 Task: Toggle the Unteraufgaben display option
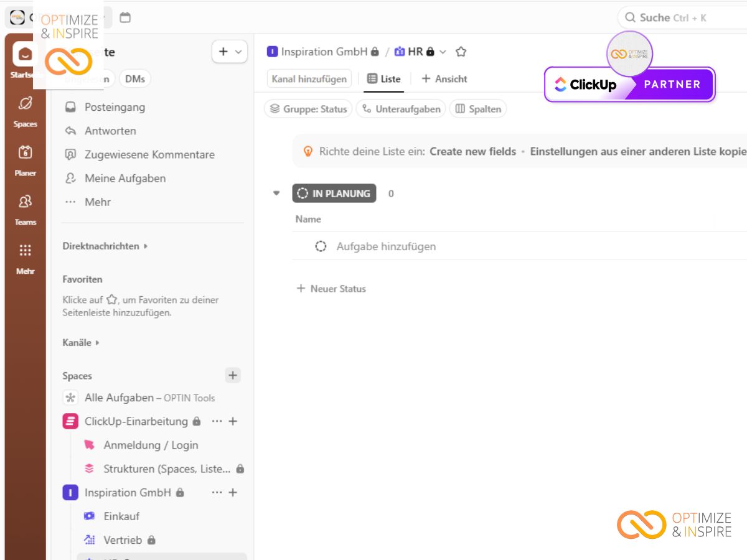(x=402, y=109)
